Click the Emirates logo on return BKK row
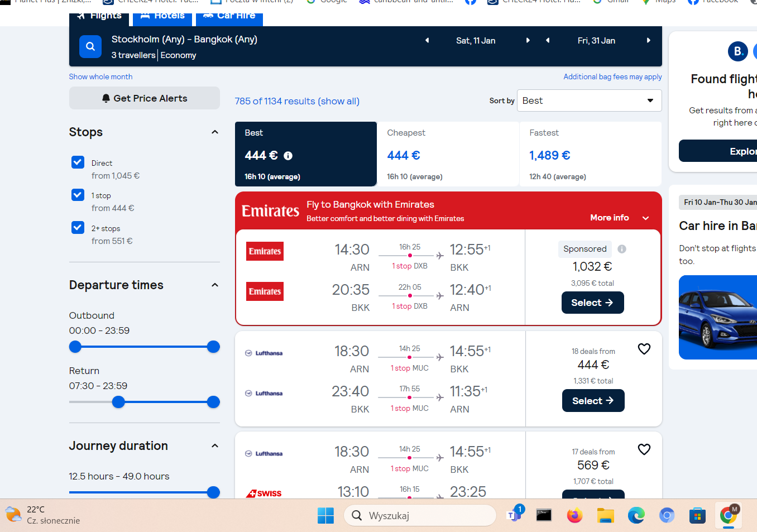 click(x=265, y=291)
